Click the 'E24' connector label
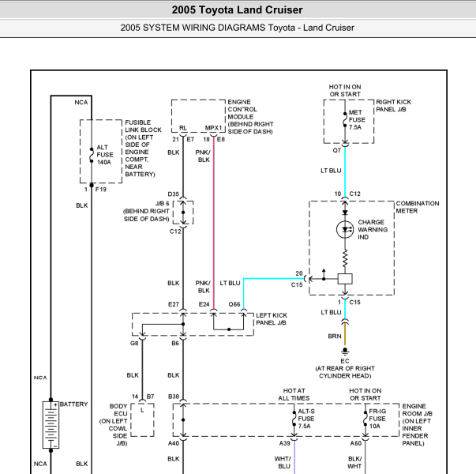 coord(204,304)
